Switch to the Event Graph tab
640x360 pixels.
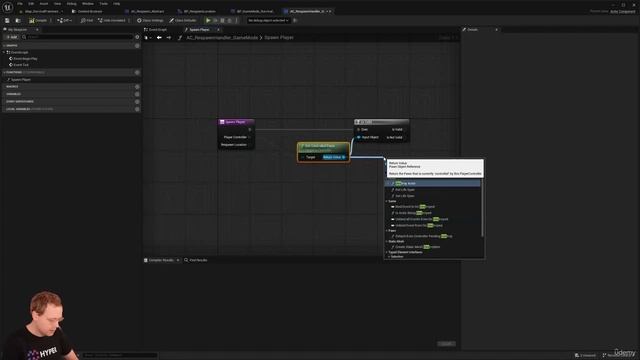pyautogui.click(x=158, y=30)
